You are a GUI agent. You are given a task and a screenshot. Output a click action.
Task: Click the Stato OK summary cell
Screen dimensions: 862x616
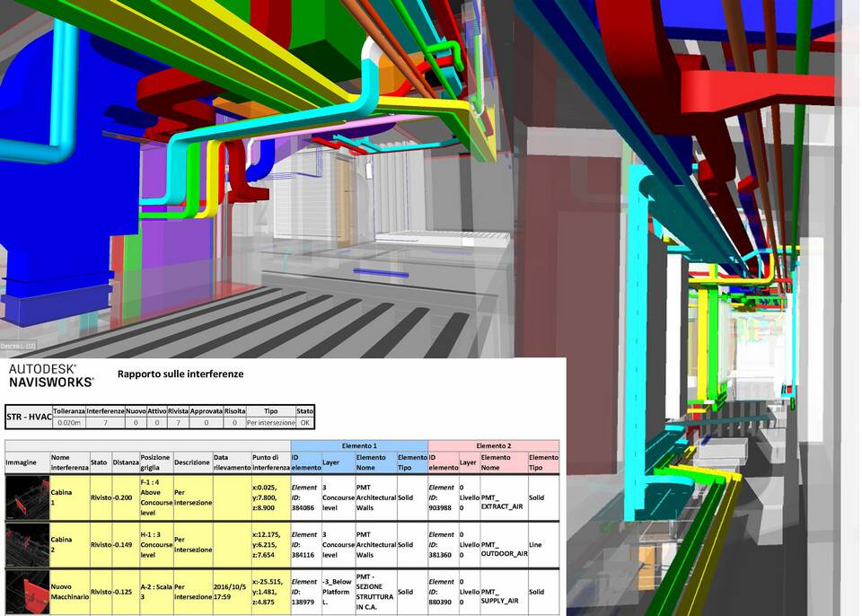[305, 422]
